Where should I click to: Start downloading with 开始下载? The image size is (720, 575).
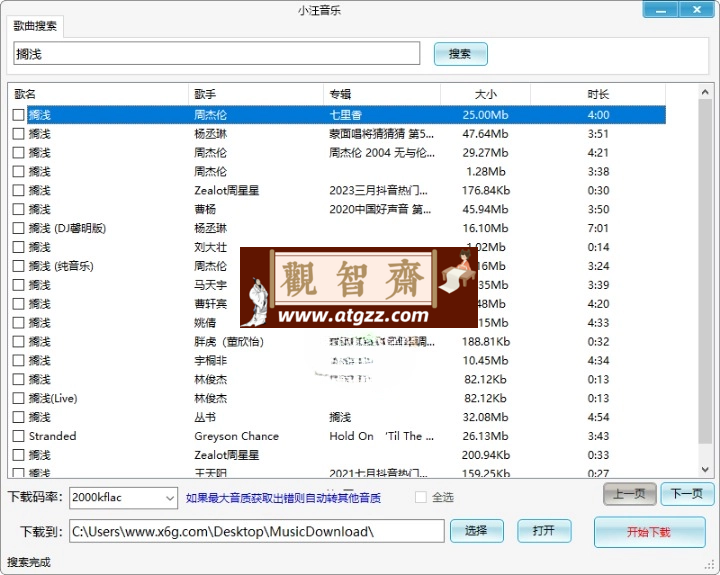[649, 532]
